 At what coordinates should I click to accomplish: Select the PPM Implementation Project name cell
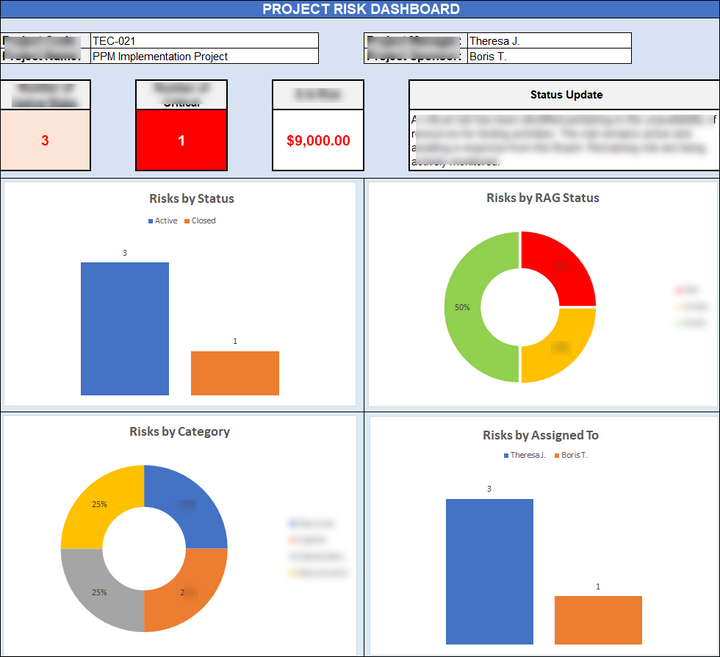point(203,57)
